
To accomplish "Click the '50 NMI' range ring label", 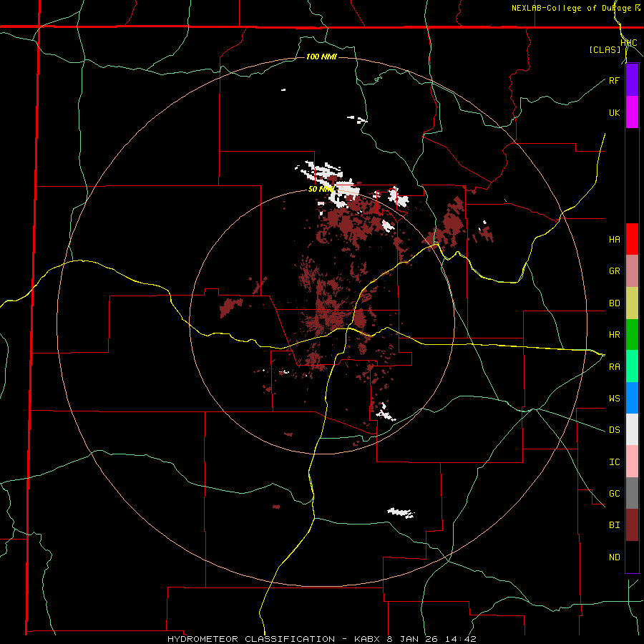I will coord(321,190).
